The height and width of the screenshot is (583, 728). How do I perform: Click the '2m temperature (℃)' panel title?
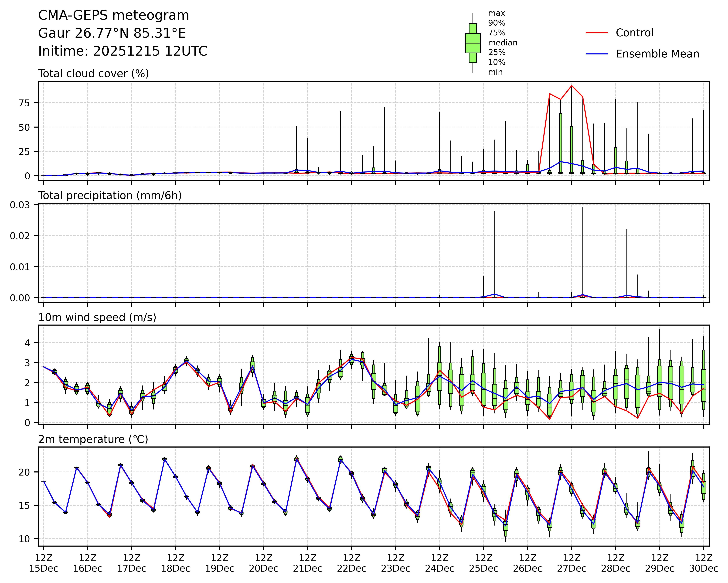point(93,439)
